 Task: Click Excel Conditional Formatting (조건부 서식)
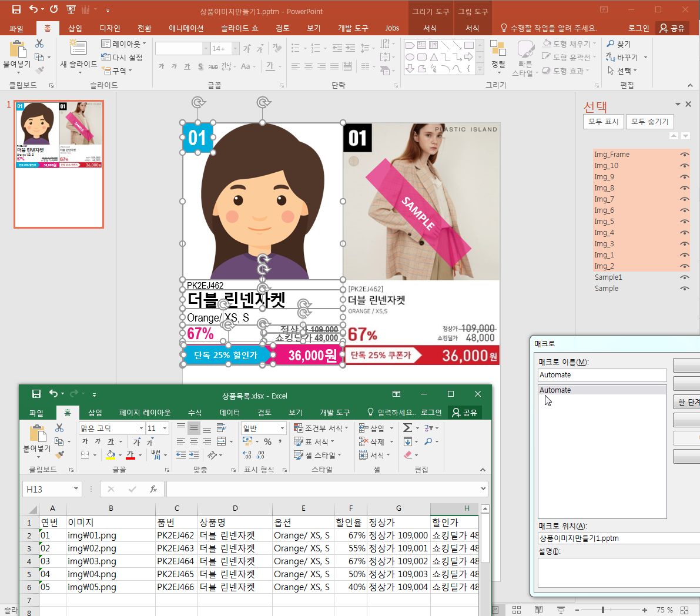coord(320,428)
